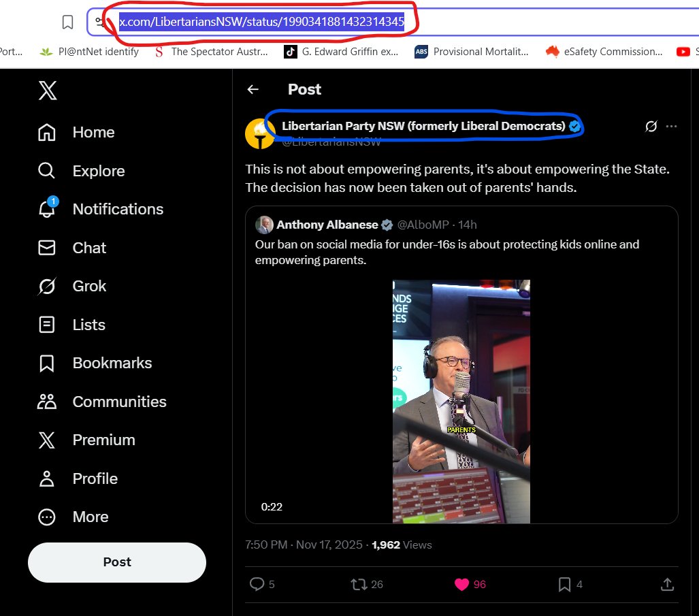Click the white Post compose button

click(117, 562)
